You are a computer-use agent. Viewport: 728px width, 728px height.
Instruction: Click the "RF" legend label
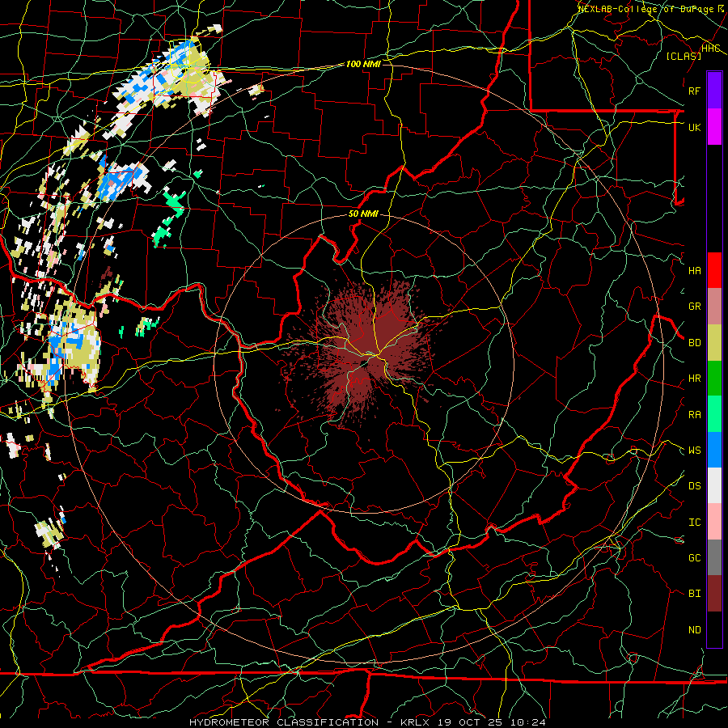[694, 91]
